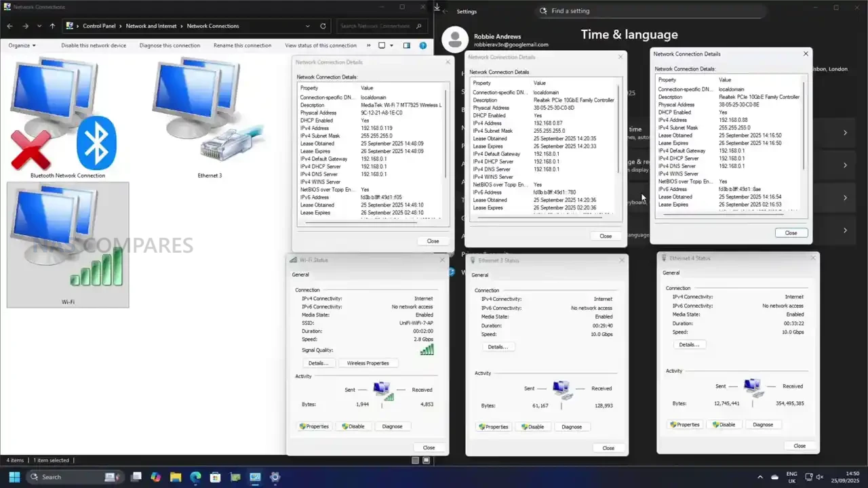Image resolution: width=868 pixels, height=488 pixels.
Task: Go up one folder level
Action: tap(52, 26)
